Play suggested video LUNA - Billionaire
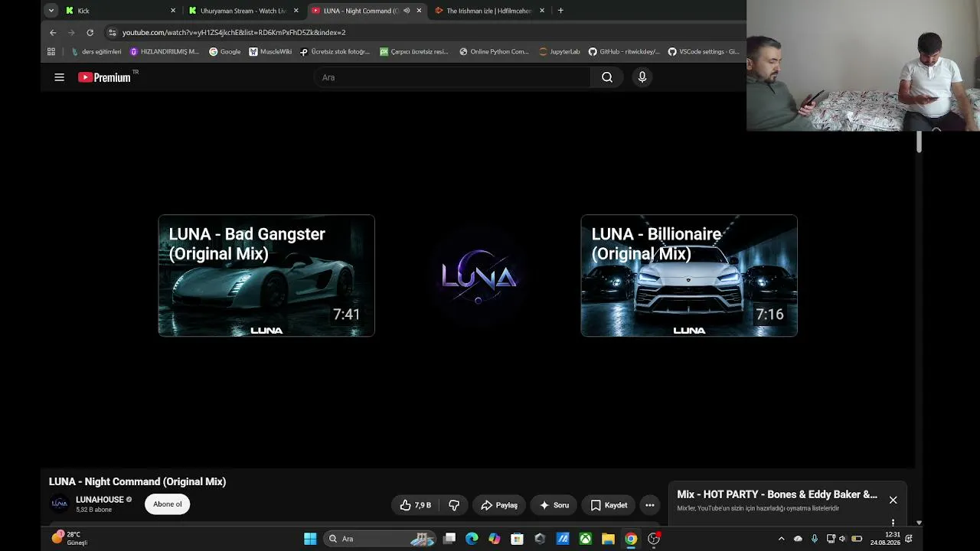The width and height of the screenshot is (980, 551). [689, 275]
